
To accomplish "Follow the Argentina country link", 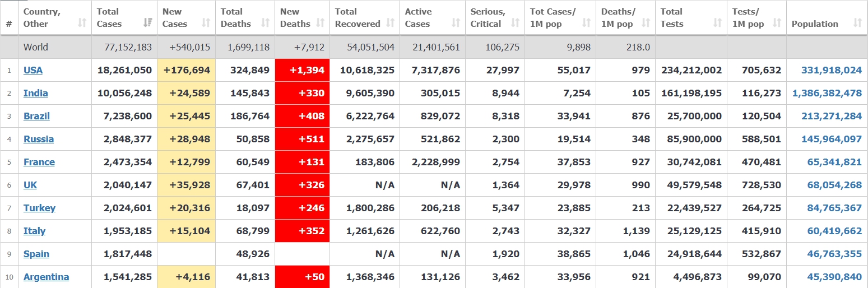I will click(x=46, y=277).
